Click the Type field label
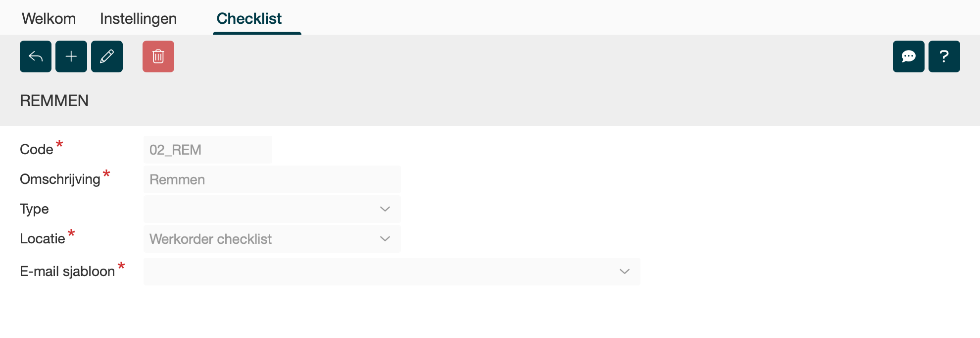The width and height of the screenshot is (980, 338). coord(34,209)
